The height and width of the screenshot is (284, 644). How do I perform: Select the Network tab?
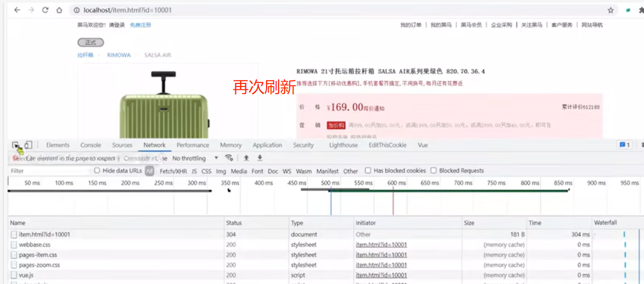(155, 145)
